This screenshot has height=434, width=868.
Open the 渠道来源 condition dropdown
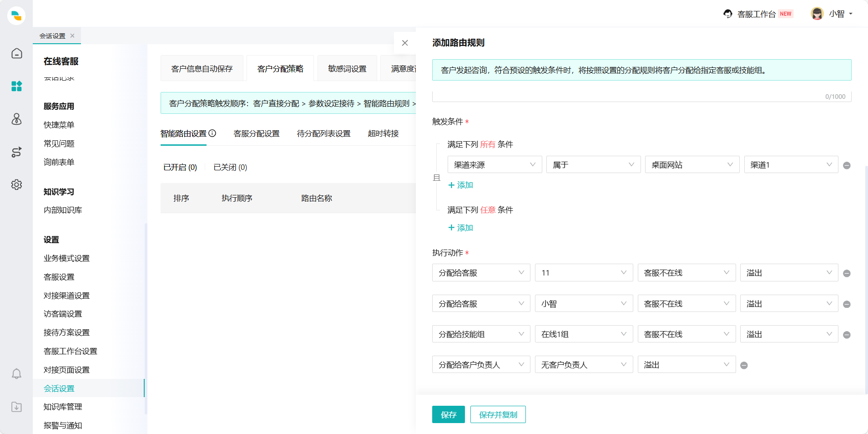pos(495,164)
